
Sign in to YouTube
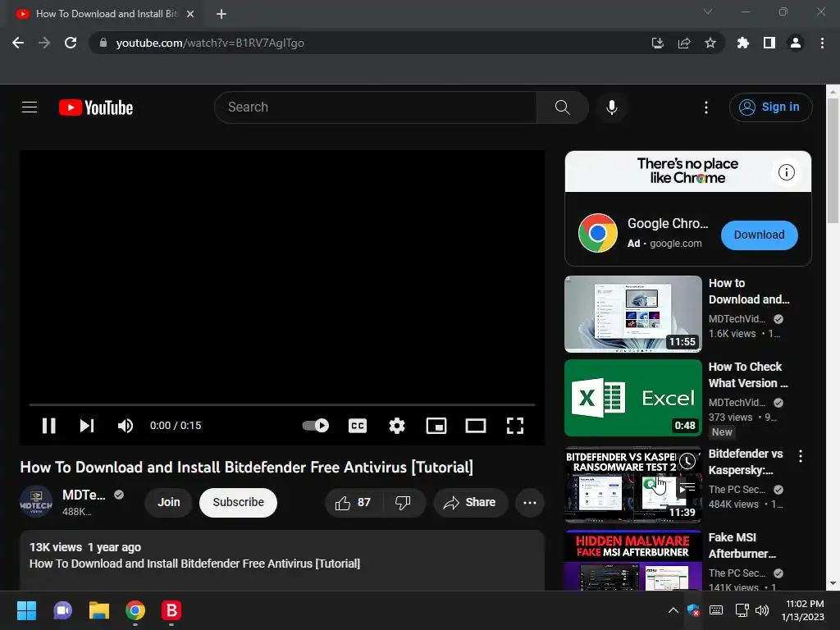point(770,107)
